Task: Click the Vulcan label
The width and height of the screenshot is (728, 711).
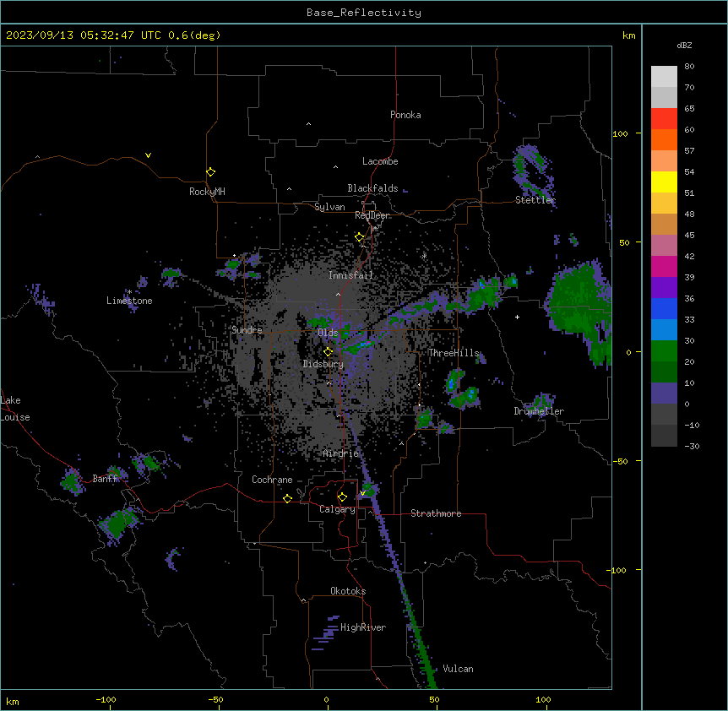Action: pyautogui.click(x=459, y=669)
